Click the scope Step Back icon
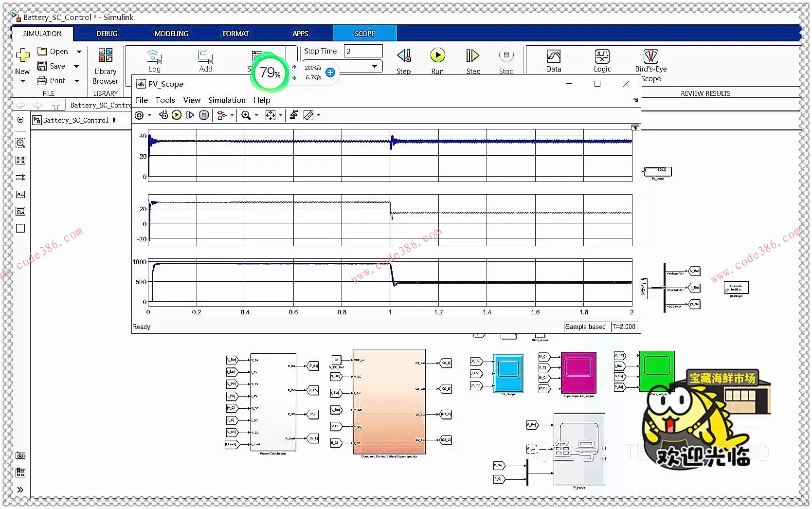This screenshot has height=509, width=812. click(163, 115)
